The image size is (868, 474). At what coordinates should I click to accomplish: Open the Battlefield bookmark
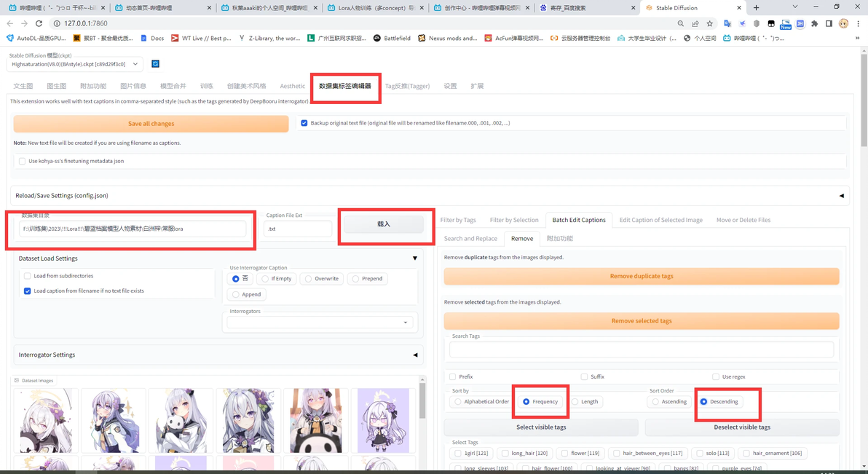(x=392, y=38)
